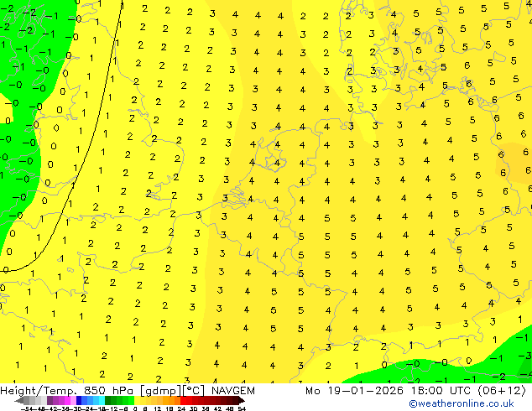Click the legend scale label "54" at right end
The image size is (532, 411).
pyautogui.click(x=242, y=408)
